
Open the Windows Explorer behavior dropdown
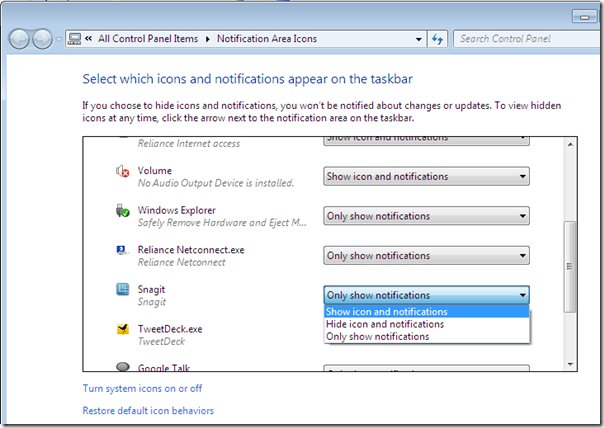click(x=426, y=216)
